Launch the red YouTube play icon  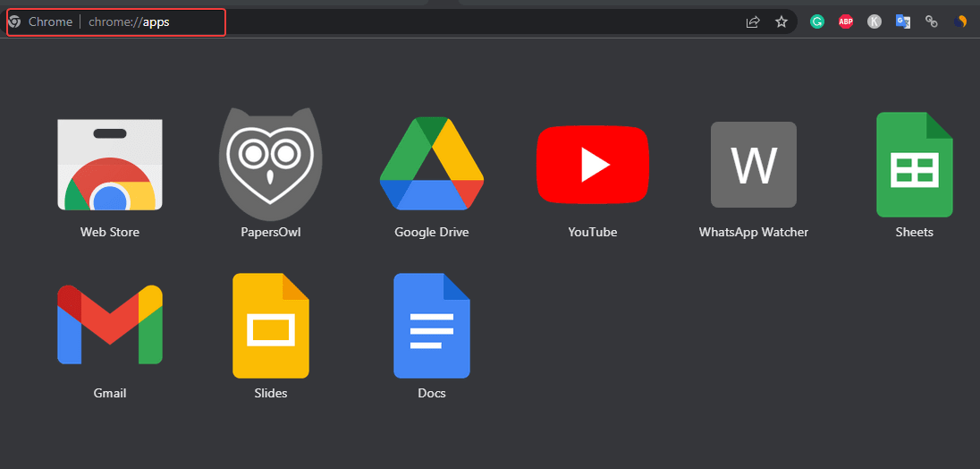click(593, 165)
